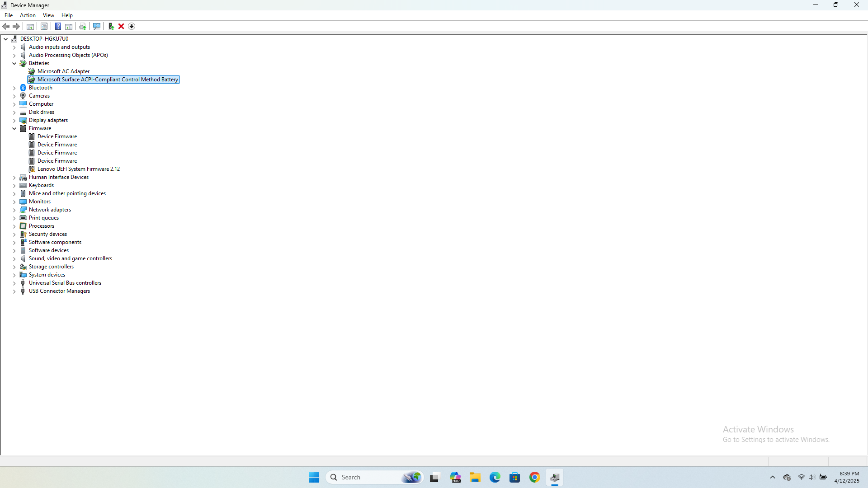The height and width of the screenshot is (488, 868).
Task: Select Microsoft AC Adapter device
Action: [x=63, y=71]
